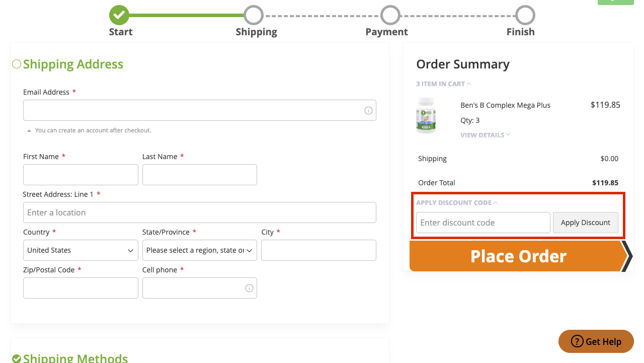Click the Zip/Postal Code field
The width and height of the screenshot is (644, 363).
(80, 288)
